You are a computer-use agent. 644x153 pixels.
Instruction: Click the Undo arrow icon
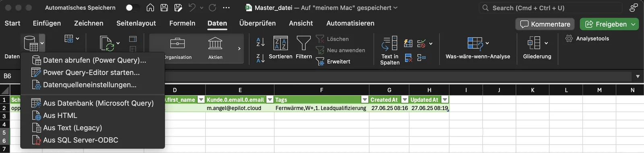pos(192,8)
